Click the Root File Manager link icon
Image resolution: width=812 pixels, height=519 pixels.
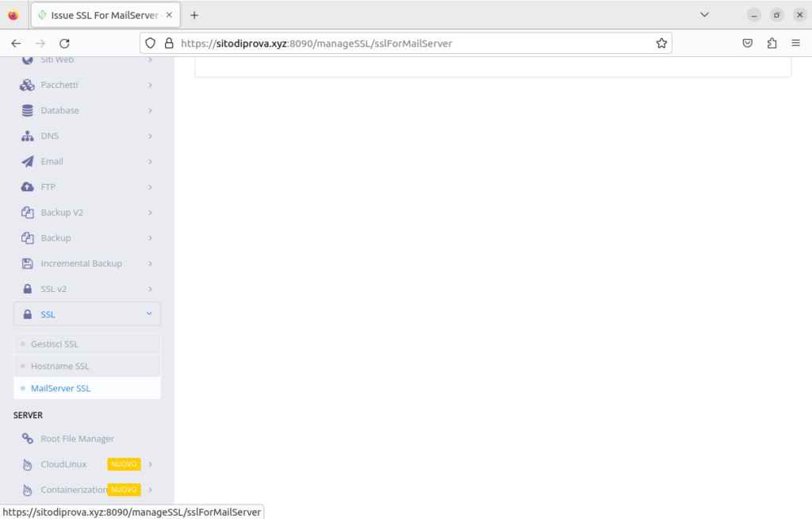coord(28,439)
